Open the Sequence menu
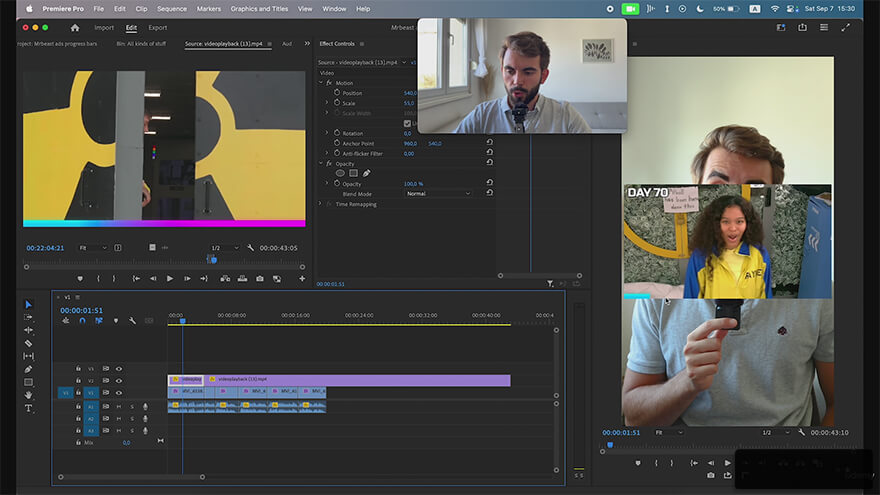The image size is (880, 495). click(172, 8)
